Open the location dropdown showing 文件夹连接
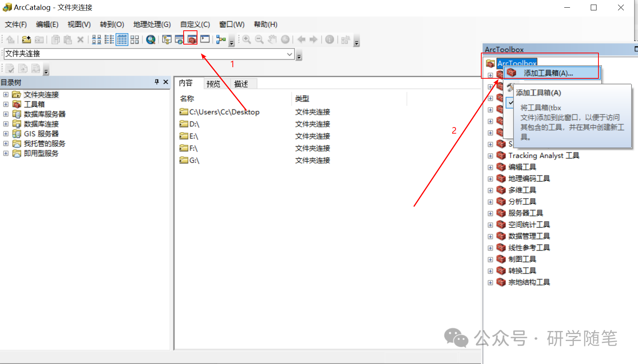Image resolution: width=638 pixels, height=364 pixels. [x=290, y=54]
